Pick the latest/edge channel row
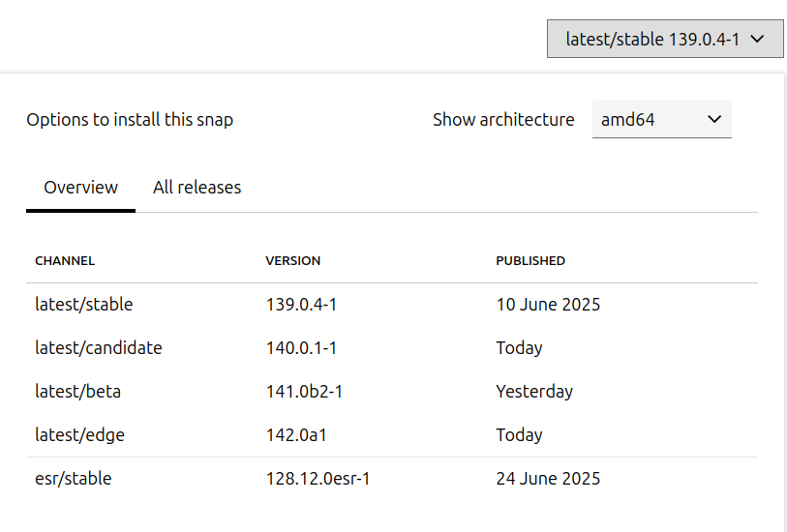 click(x=80, y=435)
